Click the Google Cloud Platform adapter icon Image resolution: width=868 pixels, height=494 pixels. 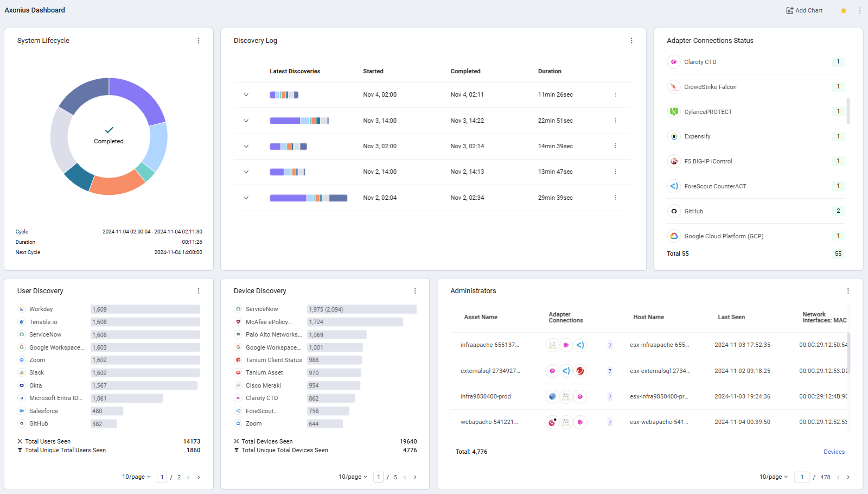click(x=674, y=236)
